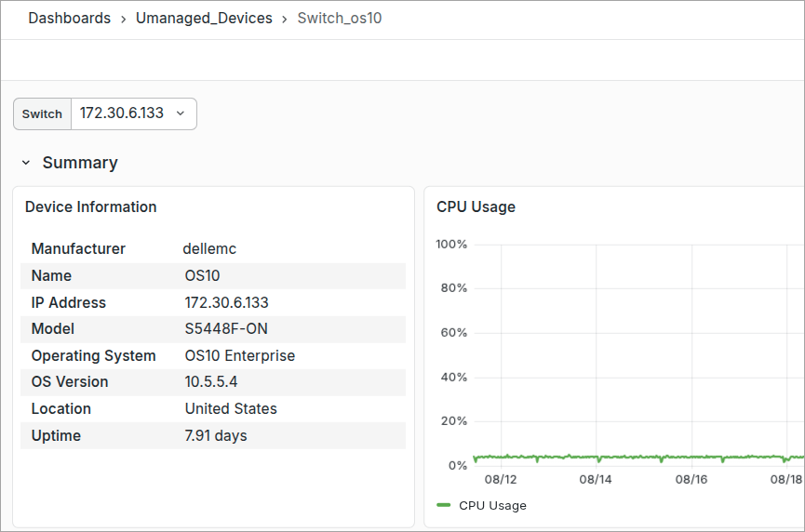Click the Uptime value 7.91 days

(216, 435)
